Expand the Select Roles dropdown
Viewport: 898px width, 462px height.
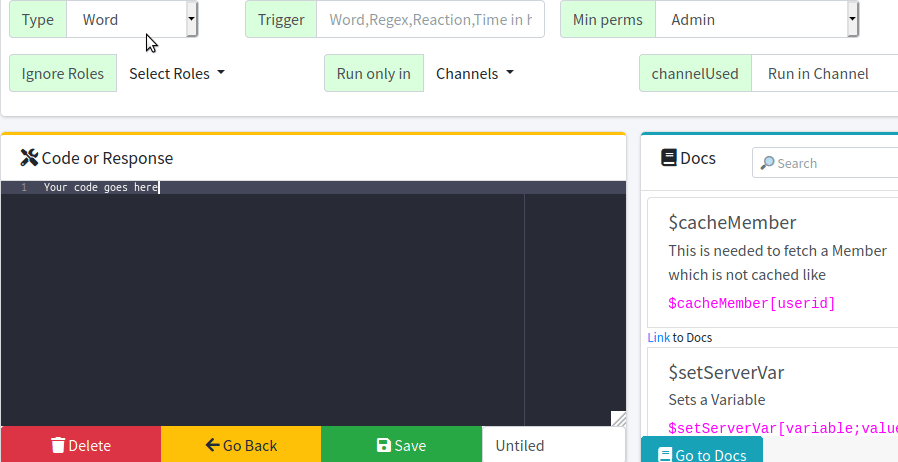[176, 73]
